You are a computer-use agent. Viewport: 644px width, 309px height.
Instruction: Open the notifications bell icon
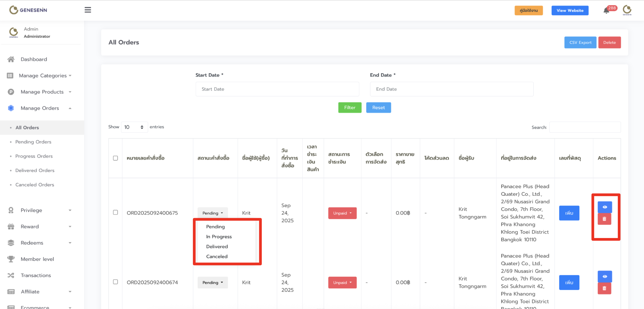(x=606, y=11)
